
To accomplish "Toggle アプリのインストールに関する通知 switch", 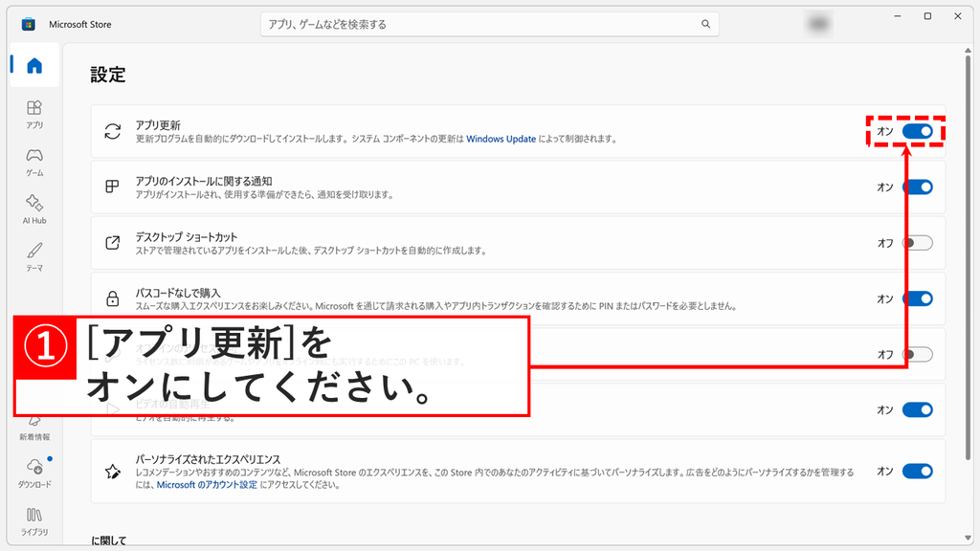I will (918, 187).
